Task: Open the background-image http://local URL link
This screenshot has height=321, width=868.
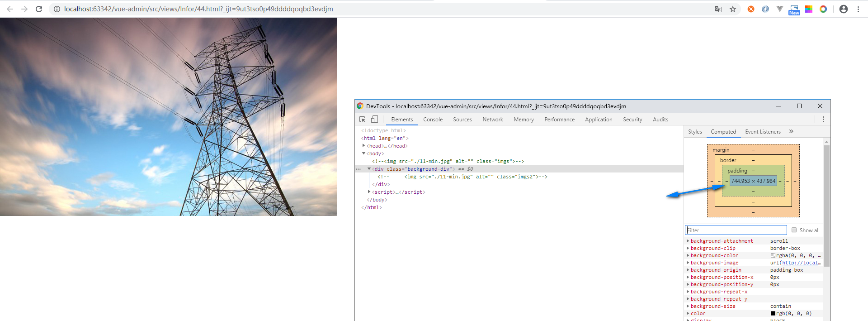Action: pos(802,263)
